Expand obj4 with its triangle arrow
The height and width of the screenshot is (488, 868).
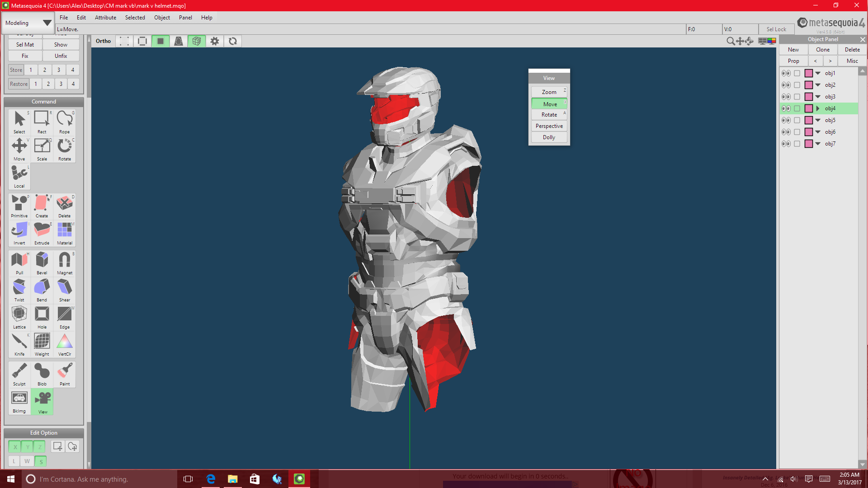click(818, 108)
